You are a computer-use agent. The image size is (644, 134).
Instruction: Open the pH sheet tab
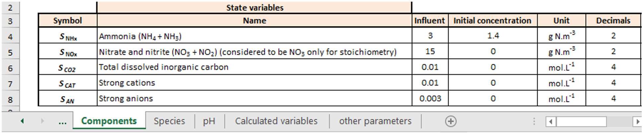point(209,121)
